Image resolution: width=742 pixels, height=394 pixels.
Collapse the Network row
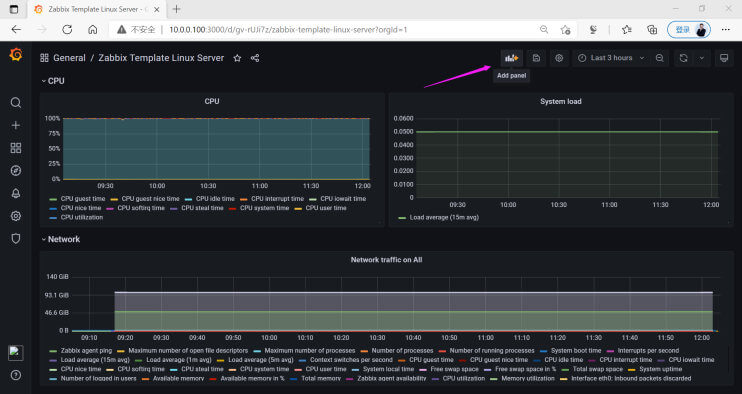(61, 239)
